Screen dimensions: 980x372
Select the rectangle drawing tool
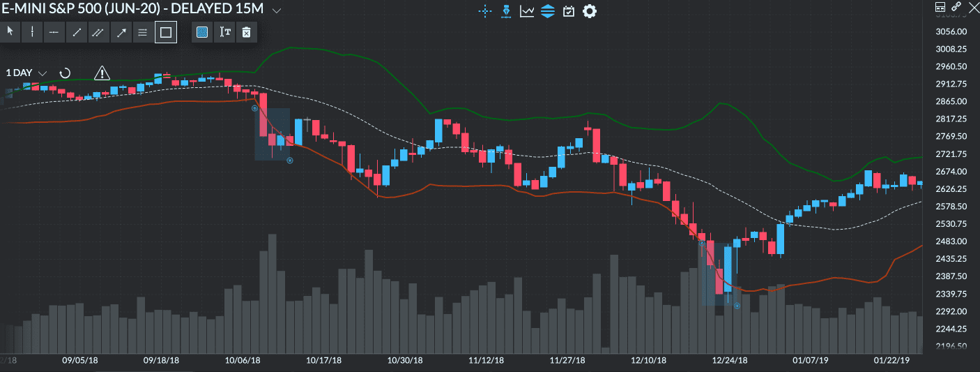tap(165, 31)
